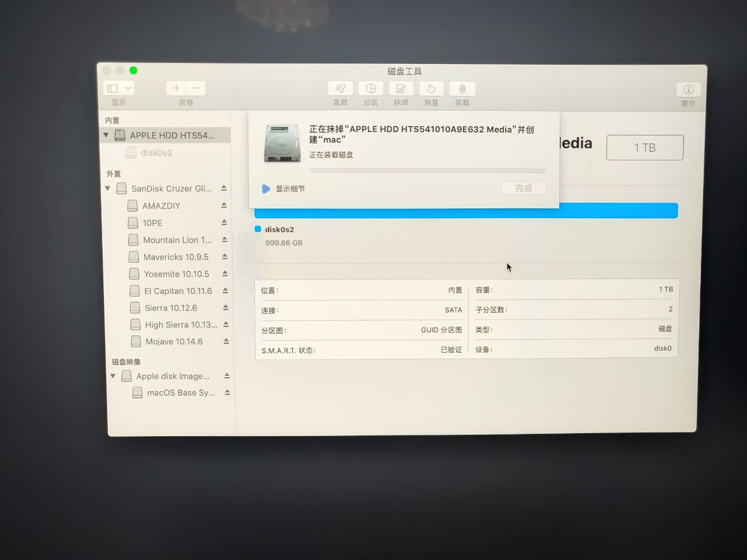747x560 pixels.
Task: Click the 正在装载磁盘 status text
Action: [x=331, y=155]
